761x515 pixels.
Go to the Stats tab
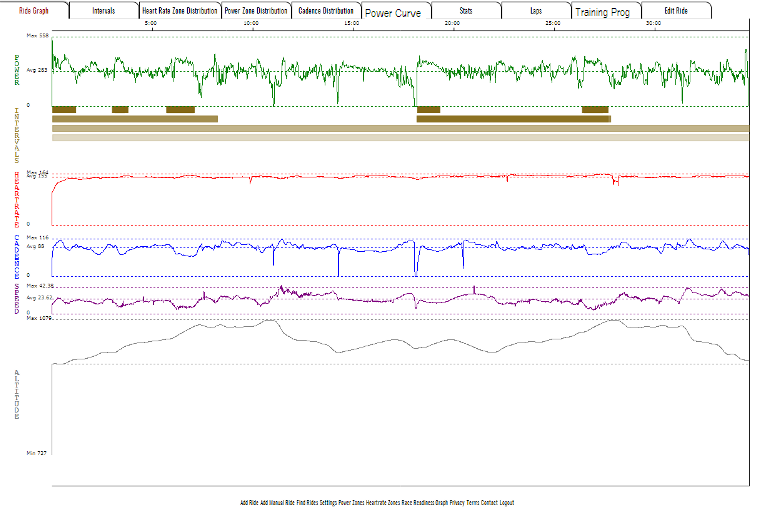(x=466, y=10)
